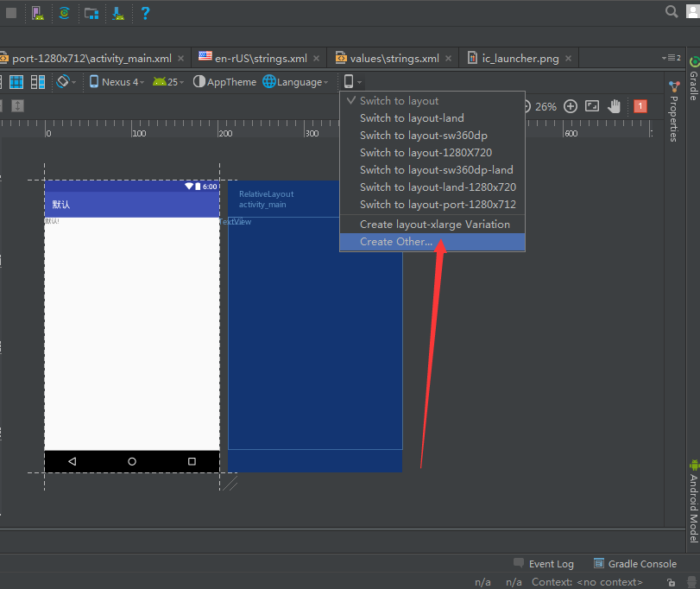Click the SDK Manager download icon
This screenshot has height=589, width=700.
(118, 13)
